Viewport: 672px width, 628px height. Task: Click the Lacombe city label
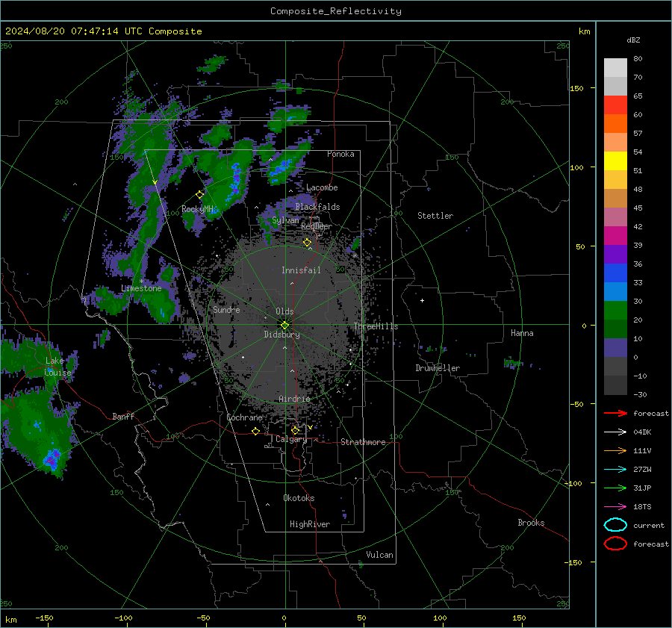[322, 187]
